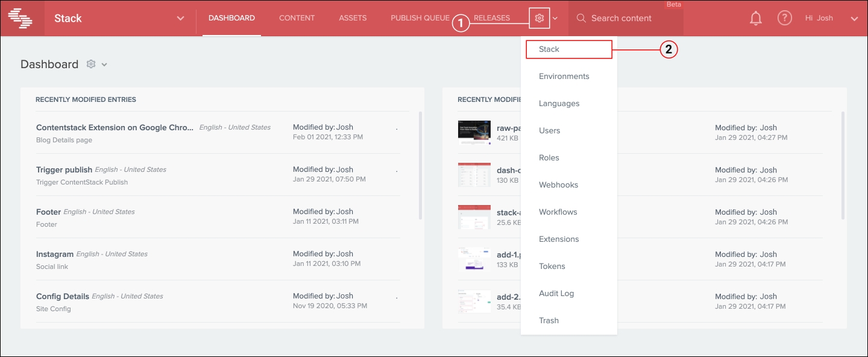Expand the chevron beside Dashboard gear
Screen dimensions: 868x357
pos(104,65)
